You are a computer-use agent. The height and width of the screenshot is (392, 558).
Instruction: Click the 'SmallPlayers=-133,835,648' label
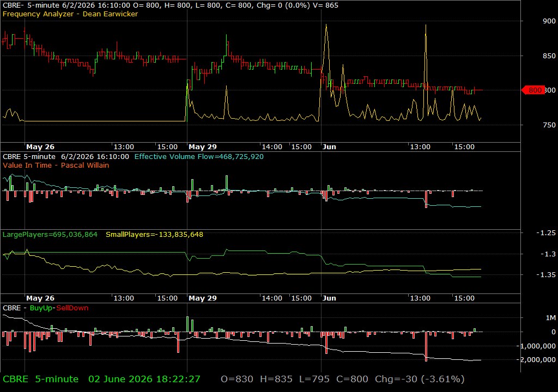point(154,235)
